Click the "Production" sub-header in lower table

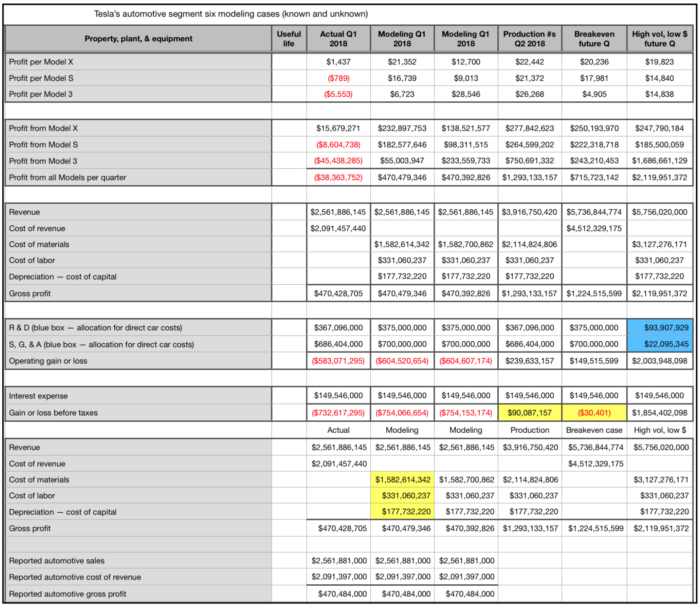click(529, 430)
